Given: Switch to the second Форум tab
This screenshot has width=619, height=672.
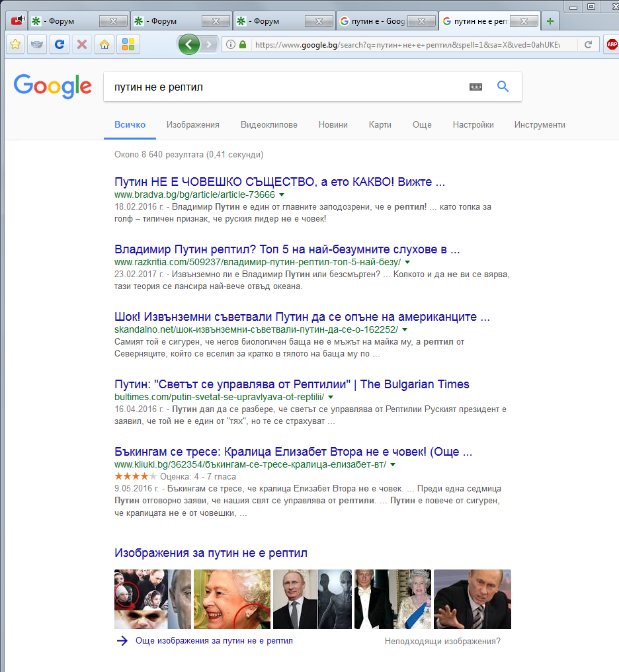Looking at the screenshot, I should click(167, 21).
